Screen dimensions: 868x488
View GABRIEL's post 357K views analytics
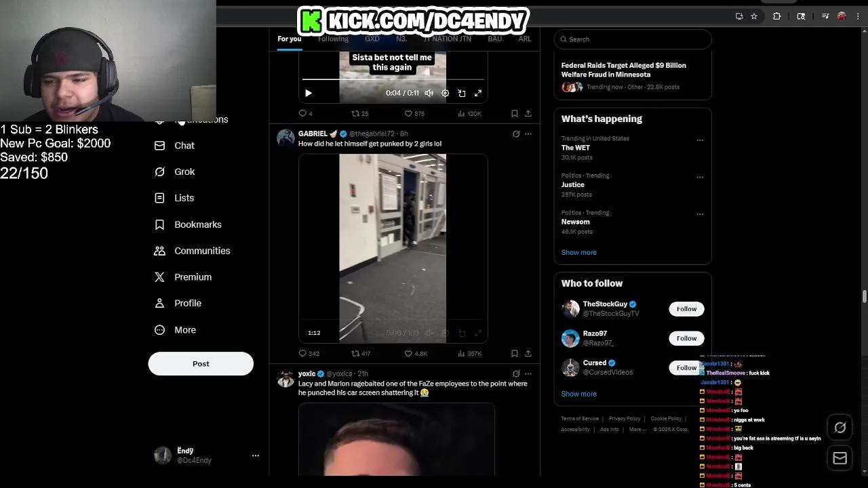(x=469, y=353)
